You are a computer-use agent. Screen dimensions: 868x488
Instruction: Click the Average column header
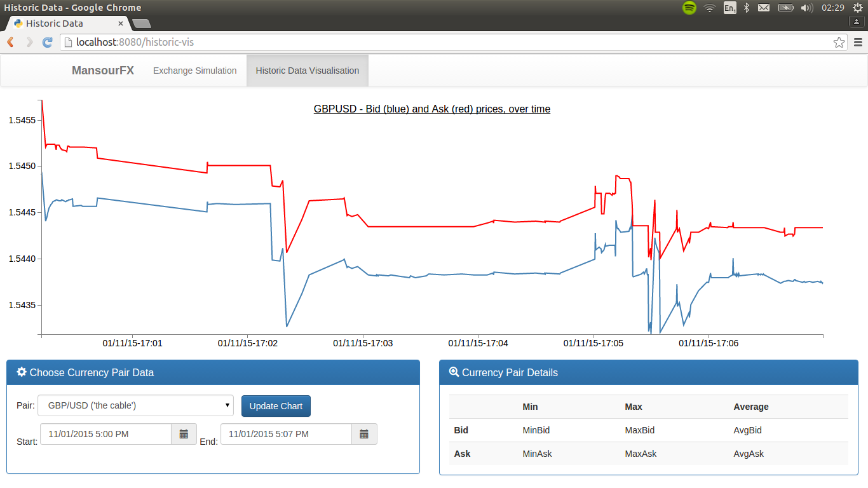[x=751, y=407]
